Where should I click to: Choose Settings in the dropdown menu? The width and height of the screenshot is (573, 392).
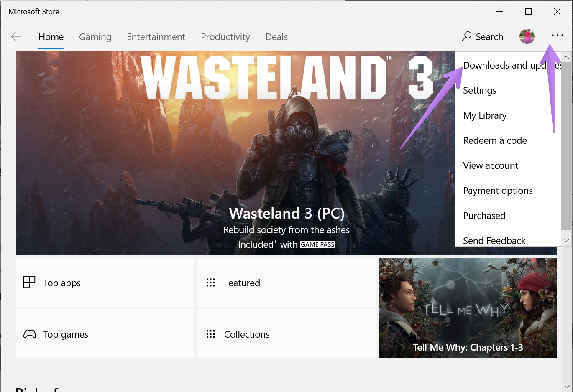(508, 90)
